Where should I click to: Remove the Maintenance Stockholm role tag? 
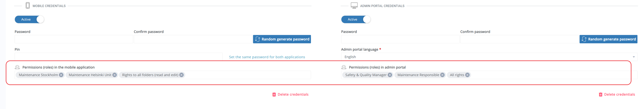click(61, 75)
